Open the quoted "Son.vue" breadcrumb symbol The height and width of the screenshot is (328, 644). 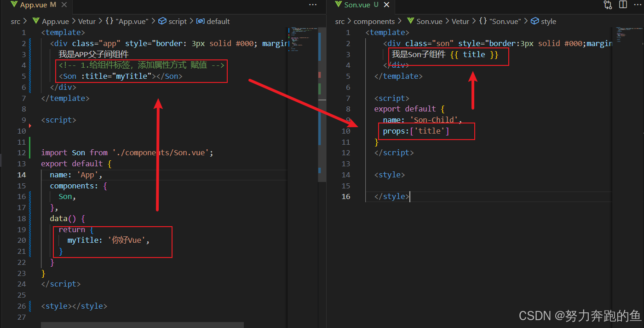click(506, 21)
